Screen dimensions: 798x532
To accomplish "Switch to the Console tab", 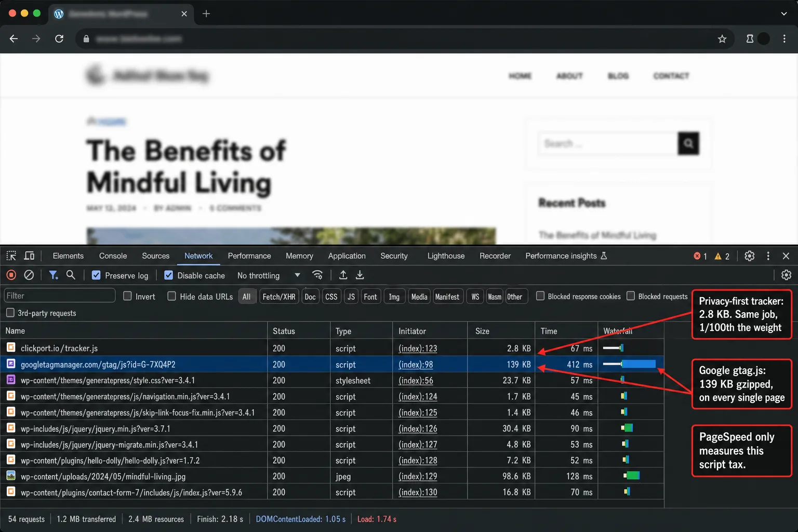I will coord(113,256).
